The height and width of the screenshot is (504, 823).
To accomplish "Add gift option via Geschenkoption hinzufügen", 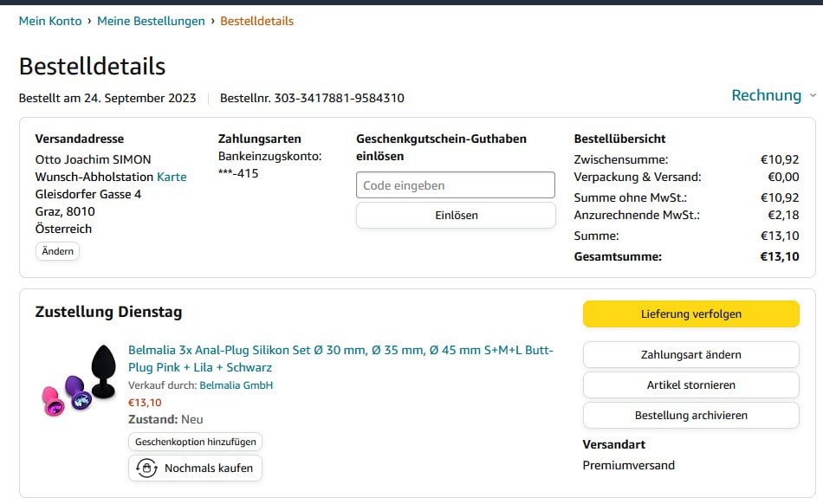I will point(195,442).
